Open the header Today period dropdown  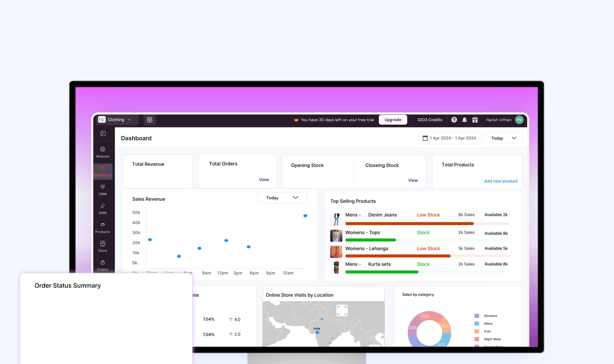click(x=503, y=138)
